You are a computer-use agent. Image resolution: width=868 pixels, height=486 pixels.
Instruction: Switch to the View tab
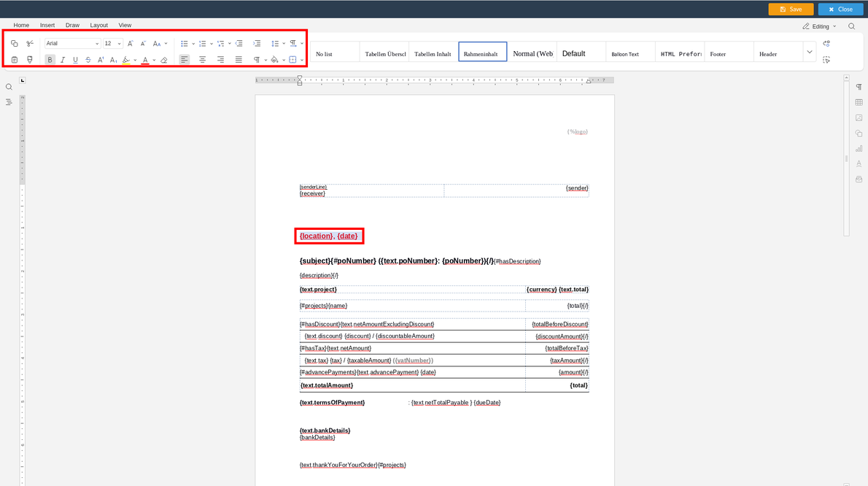125,25
